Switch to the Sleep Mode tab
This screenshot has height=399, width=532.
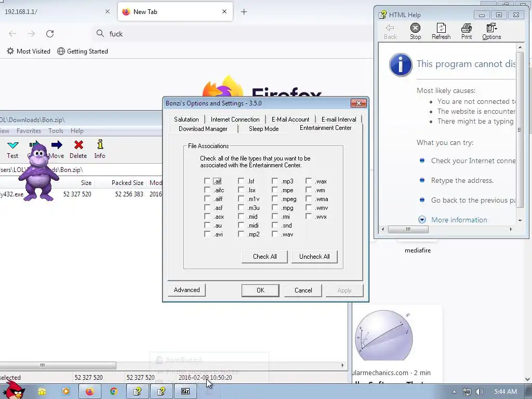pyautogui.click(x=263, y=129)
